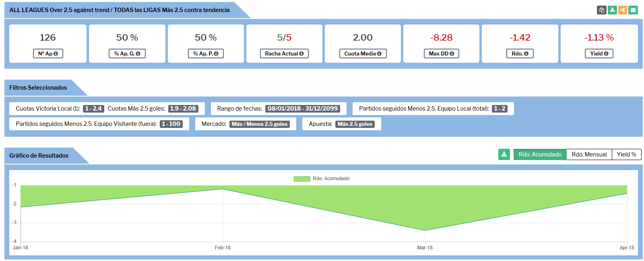The image size is (644, 261).
Task: Switch to the Yield % chart tab
Action: pos(627,154)
